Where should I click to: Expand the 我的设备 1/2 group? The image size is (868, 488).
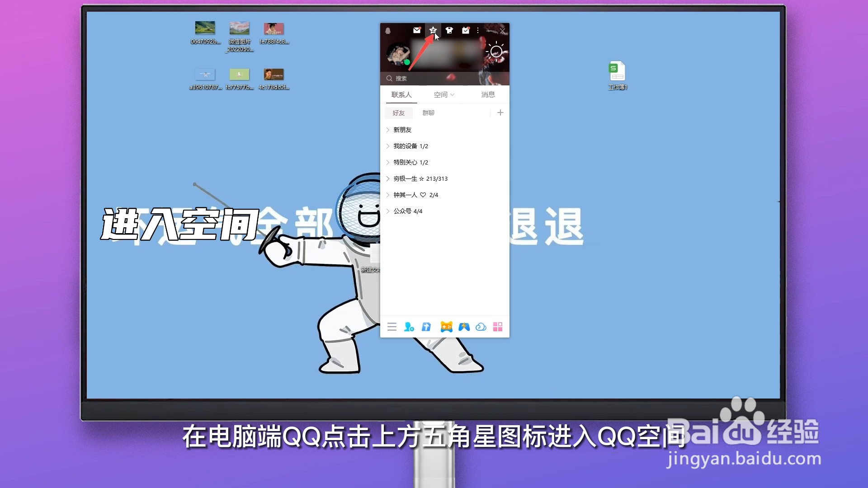click(x=445, y=146)
